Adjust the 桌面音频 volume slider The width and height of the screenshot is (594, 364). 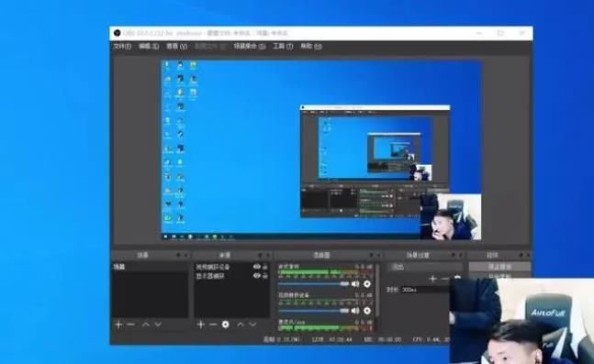click(x=313, y=284)
